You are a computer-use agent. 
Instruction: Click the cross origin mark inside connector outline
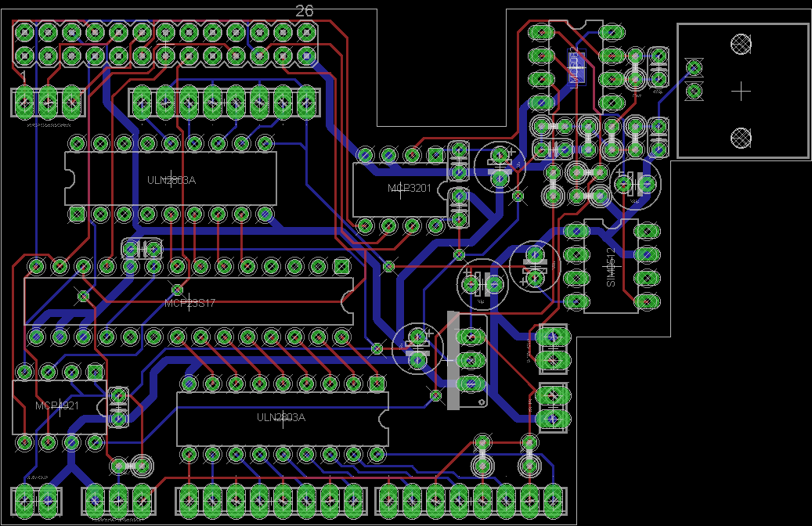[741, 91]
